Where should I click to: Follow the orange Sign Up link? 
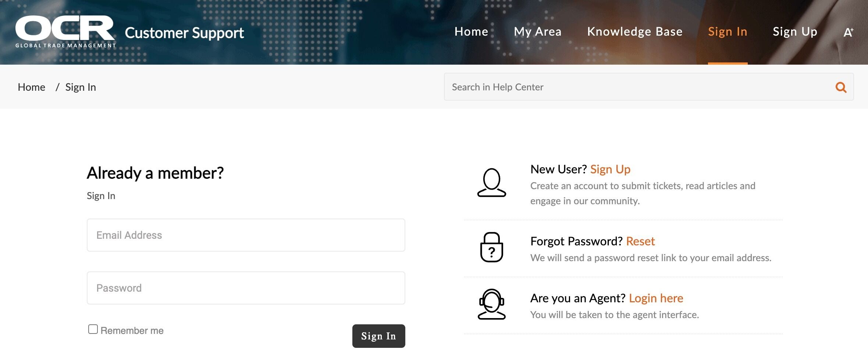point(610,169)
